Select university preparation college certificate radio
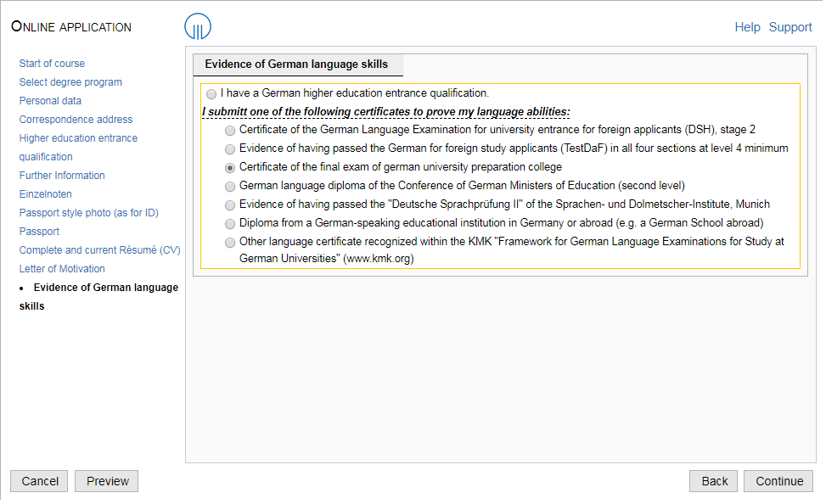This screenshot has height=504, width=826. point(230,168)
